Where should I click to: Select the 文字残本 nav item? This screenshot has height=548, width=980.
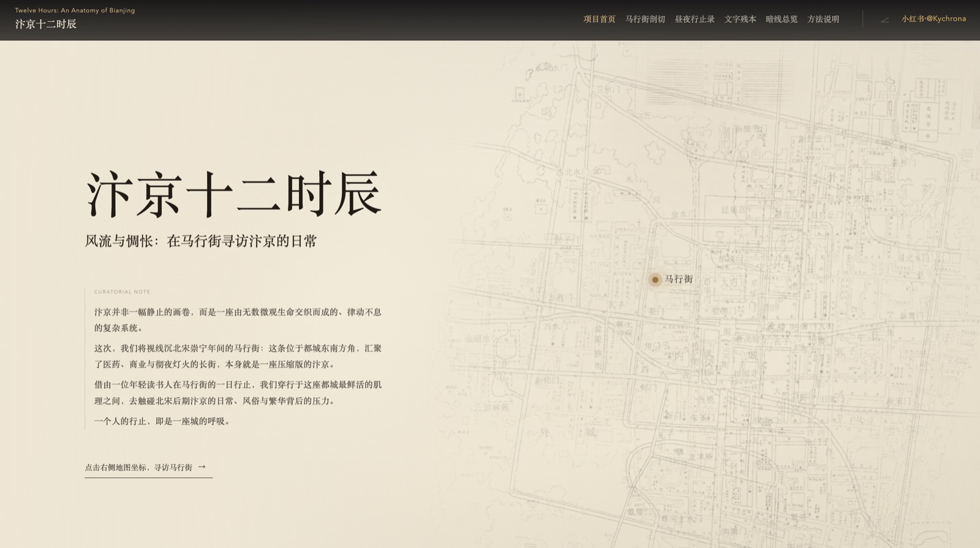tap(740, 19)
